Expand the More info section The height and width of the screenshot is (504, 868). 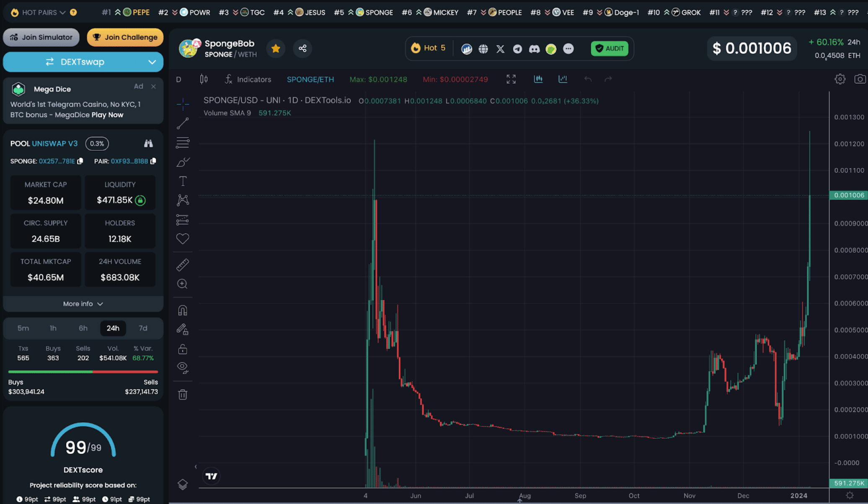(x=83, y=304)
